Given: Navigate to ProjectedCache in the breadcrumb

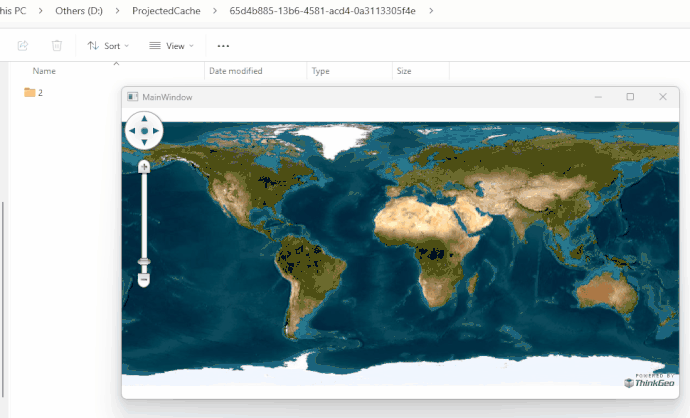Looking at the screenshot, I should click(x=167, y=11).
